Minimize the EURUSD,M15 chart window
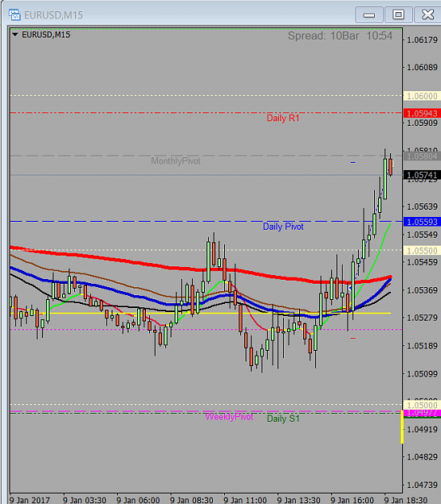The width and height of the screenshot is (441, 504). point(369,15)
